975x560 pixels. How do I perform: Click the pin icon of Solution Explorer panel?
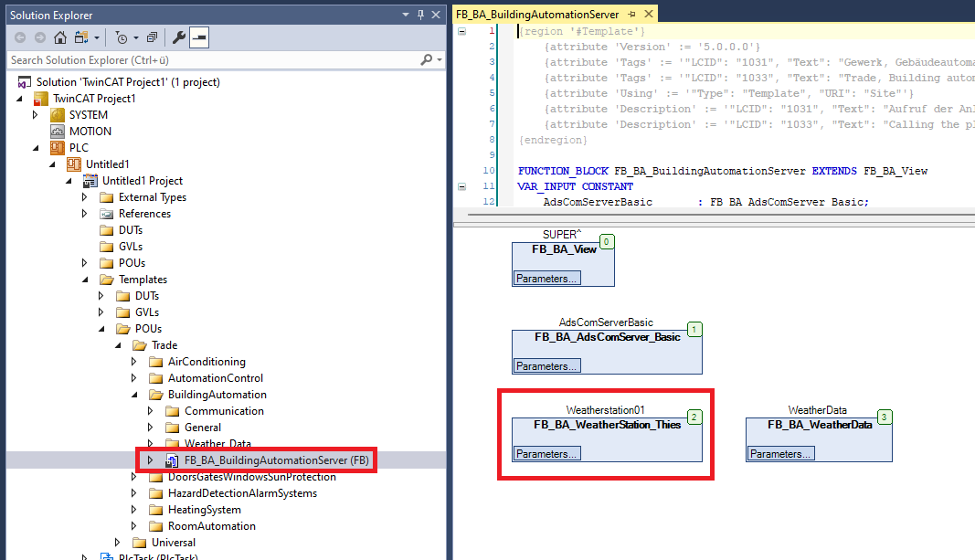420,15
